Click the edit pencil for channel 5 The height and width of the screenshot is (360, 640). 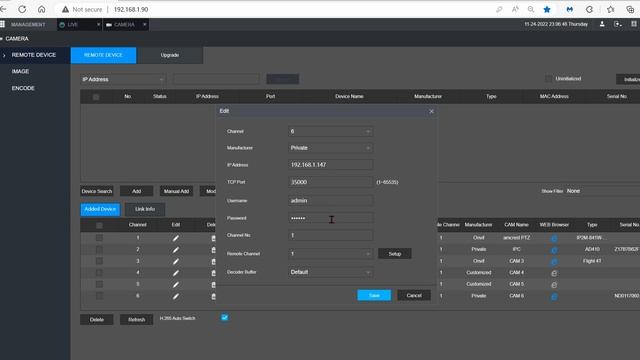[x=176, y=284]
